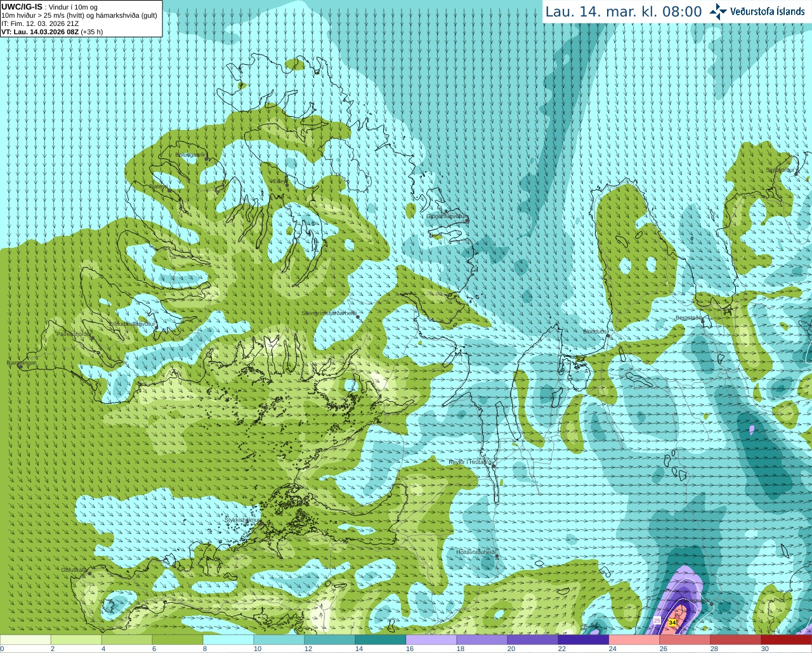Viewport: 812px width, 653px height.
Task: Click the 20–22 m/s violet legend swatch
Action: (x=533, y=640)
